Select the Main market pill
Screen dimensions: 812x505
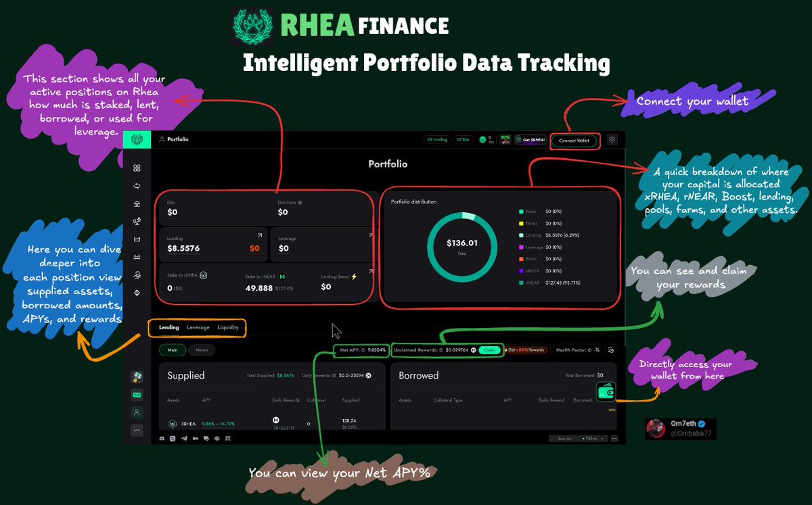tap(173, 350)
